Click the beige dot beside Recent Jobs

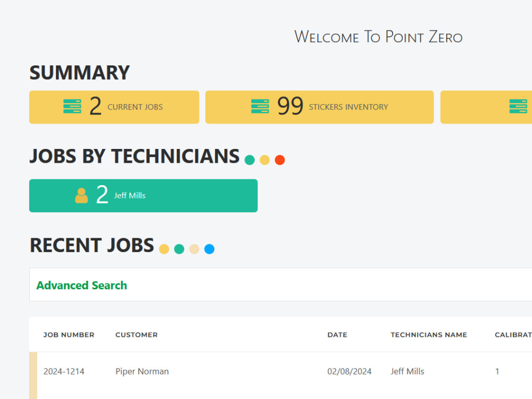click(194, 248)
